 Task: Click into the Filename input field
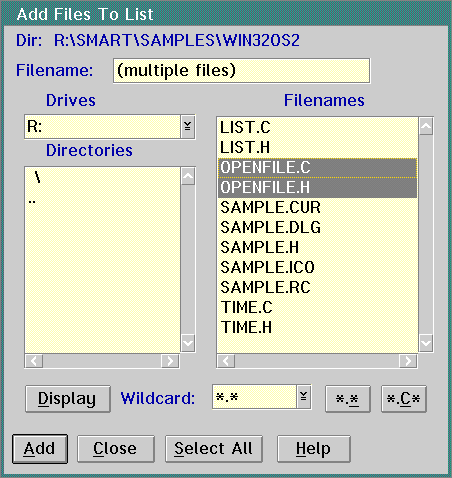[241, 71]
